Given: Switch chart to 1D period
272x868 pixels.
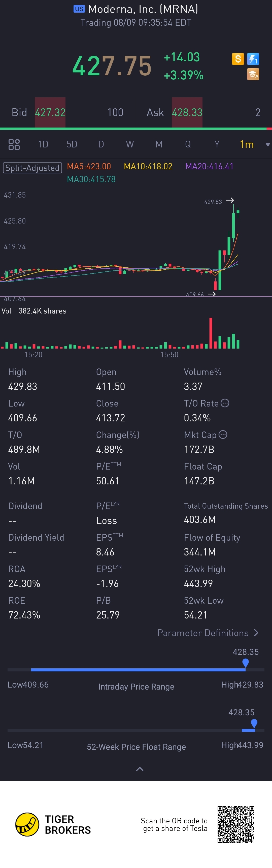Looking at the screenshot, I should (x=43, y=144).
